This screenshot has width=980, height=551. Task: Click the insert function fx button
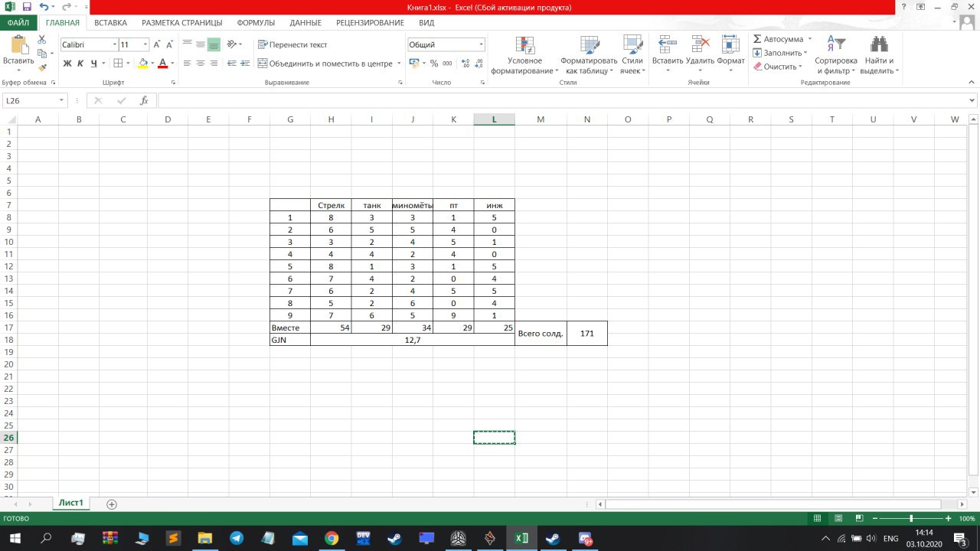point(144,100)
